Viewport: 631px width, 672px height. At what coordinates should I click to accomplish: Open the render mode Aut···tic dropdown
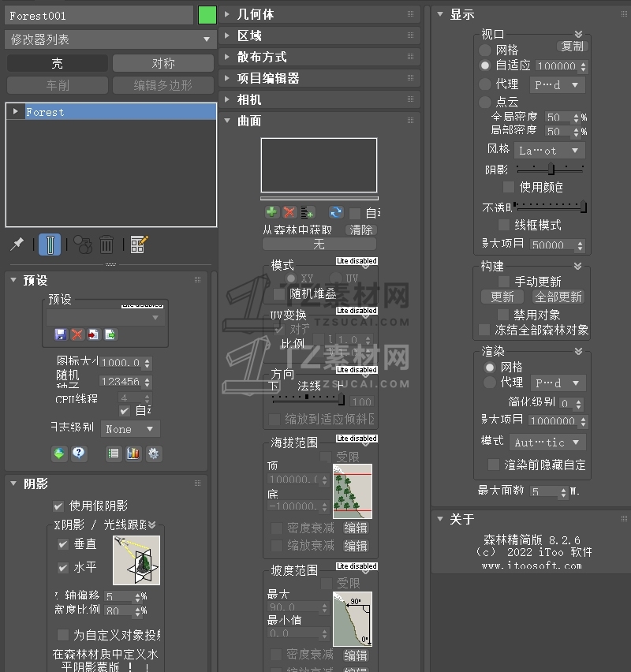click(x=547, y=442)
